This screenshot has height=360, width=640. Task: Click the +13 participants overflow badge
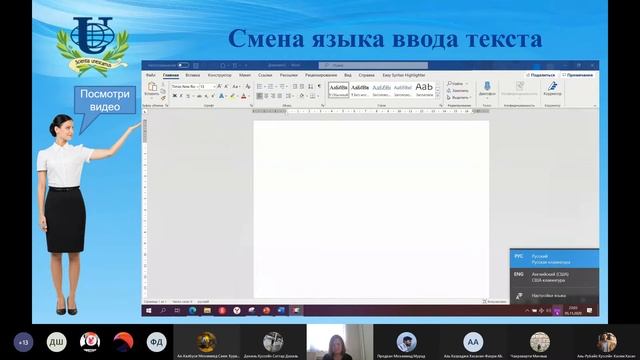point(24,342)
